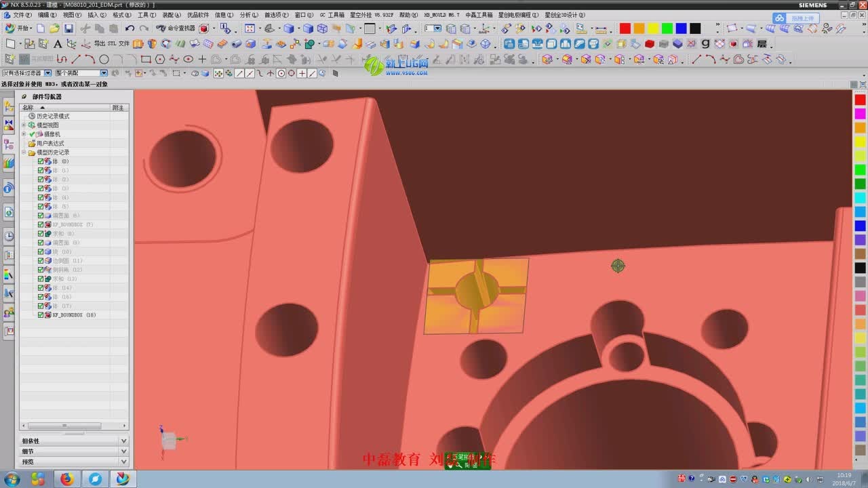868x488 pixels.
Task: Select the 历史记录模式 tree item
Action: coord(53,117)
